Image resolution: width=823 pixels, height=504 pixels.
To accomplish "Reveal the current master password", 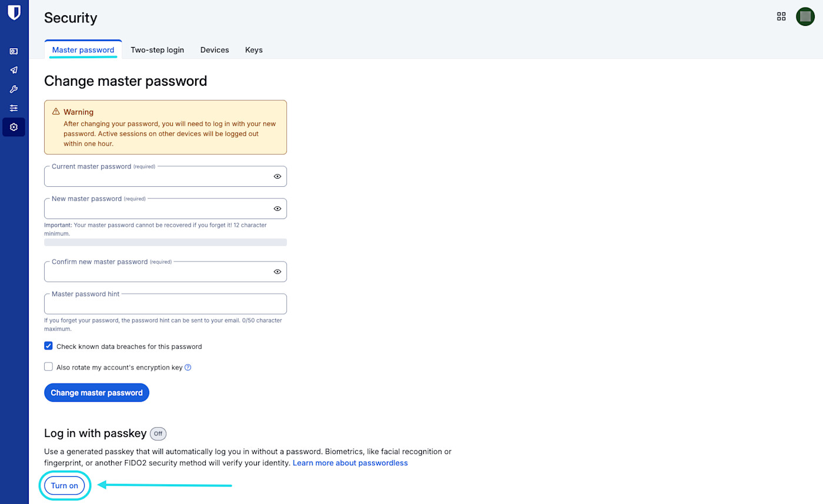I will (x=277, y=176).
